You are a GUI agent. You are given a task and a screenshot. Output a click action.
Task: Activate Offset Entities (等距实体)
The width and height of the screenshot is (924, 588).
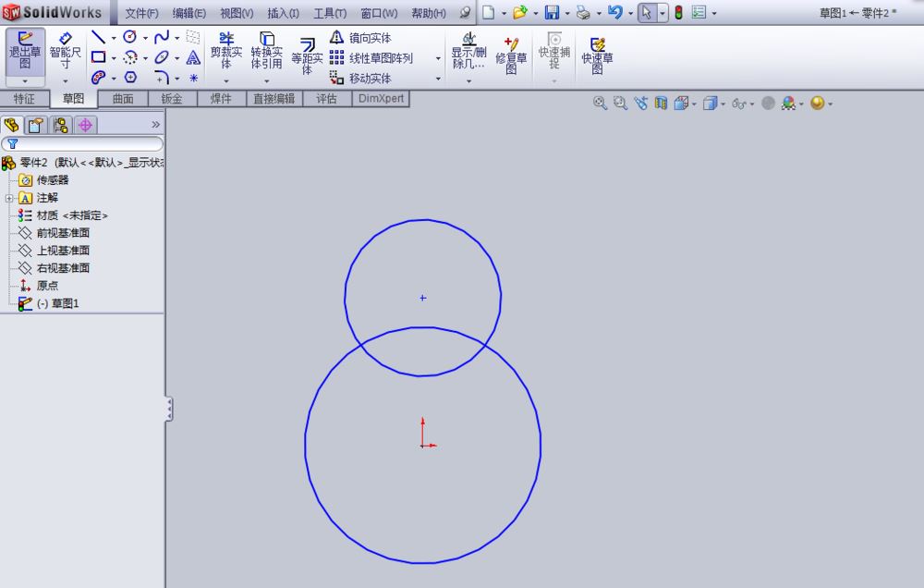click(x=307, y=56)
